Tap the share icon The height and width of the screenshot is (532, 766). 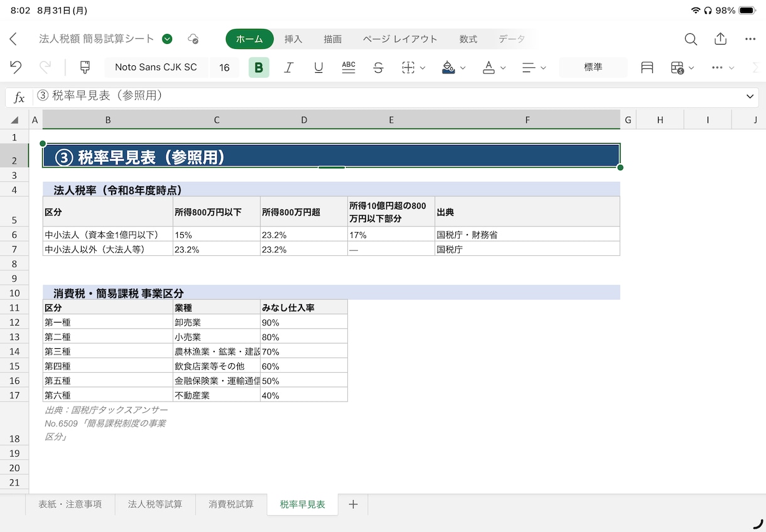(x=720, y=39)
